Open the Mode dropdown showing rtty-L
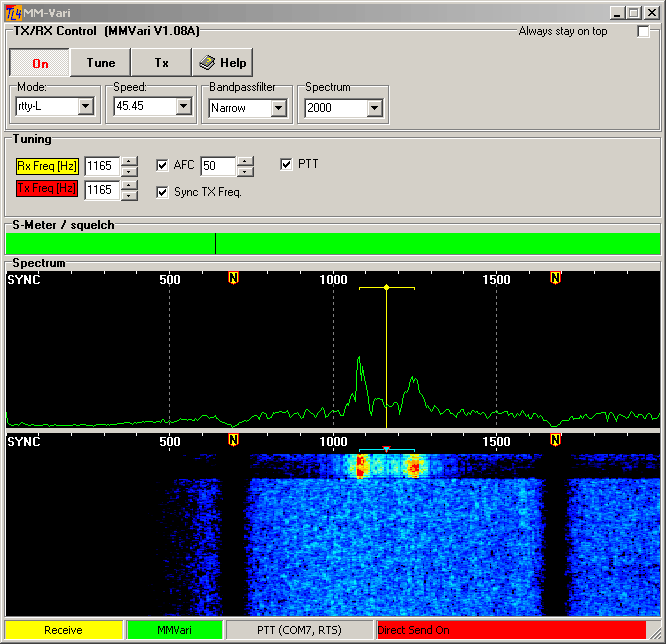This screenshot has width=666, height=644. click(85, 106)
